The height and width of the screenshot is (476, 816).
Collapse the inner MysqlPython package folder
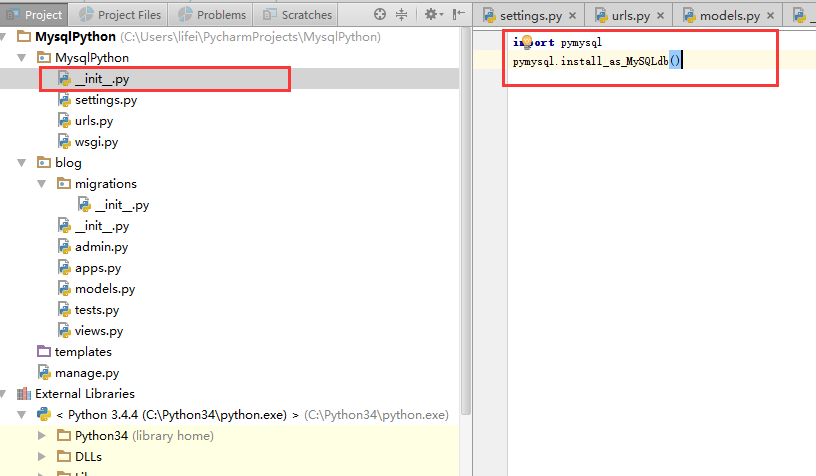22,58
